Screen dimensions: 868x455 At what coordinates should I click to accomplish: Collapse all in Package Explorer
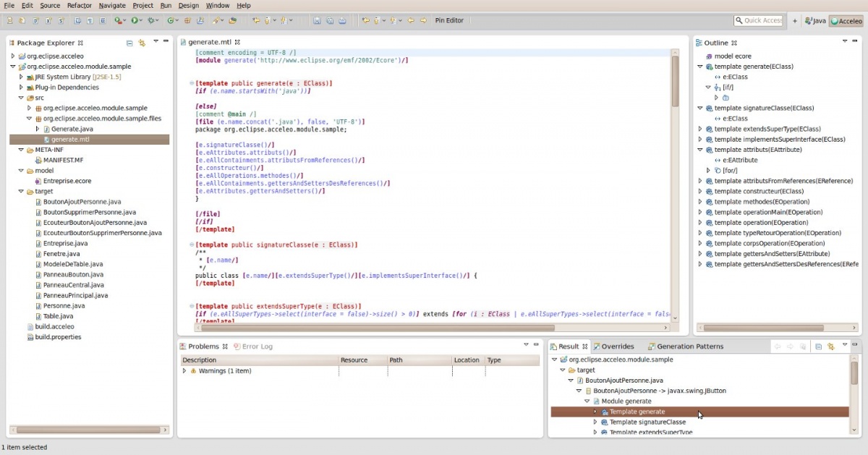tap(129, 43)
